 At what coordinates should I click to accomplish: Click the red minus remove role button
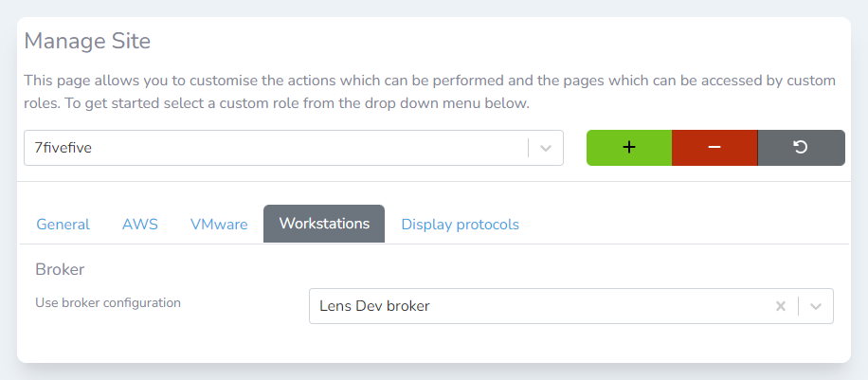click(x=714, y=148)
